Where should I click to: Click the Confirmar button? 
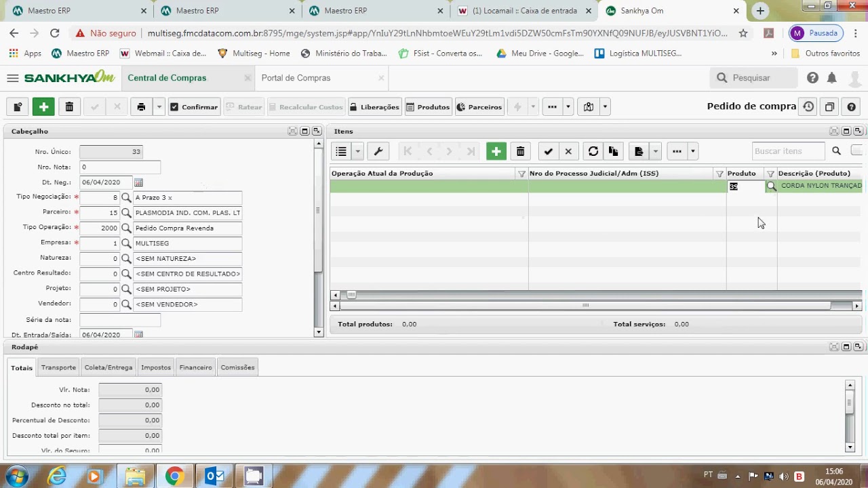[x=193, y=106]
